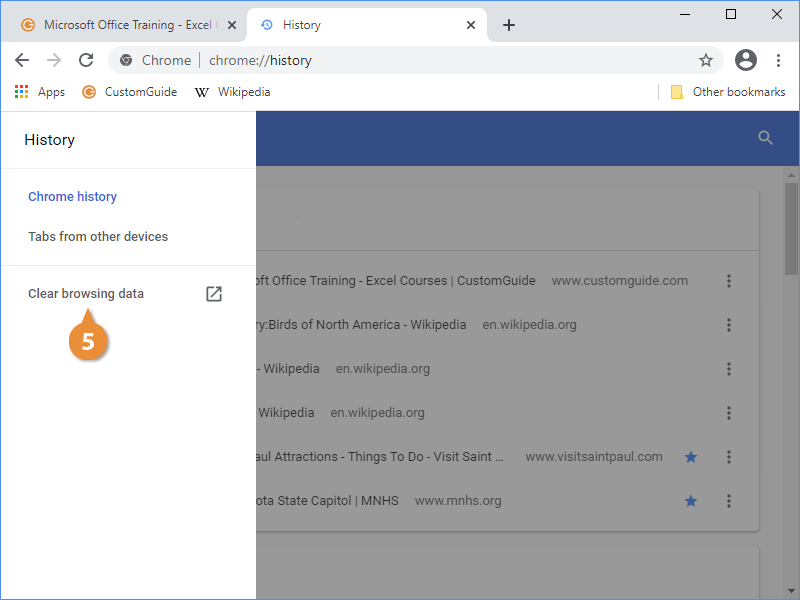Click the scrollbar up arrow
Screen dimensions: 800x600
coord(791,175)
